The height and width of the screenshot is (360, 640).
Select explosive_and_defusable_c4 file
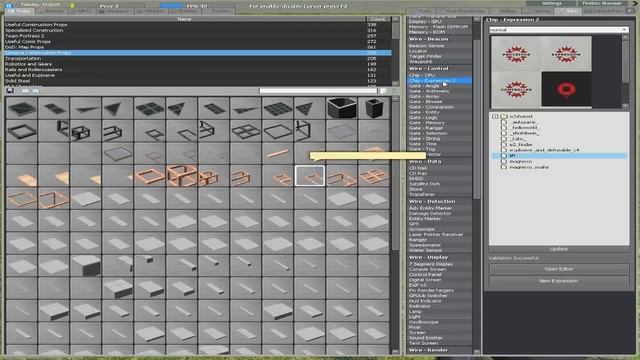(x=544, y=150)
